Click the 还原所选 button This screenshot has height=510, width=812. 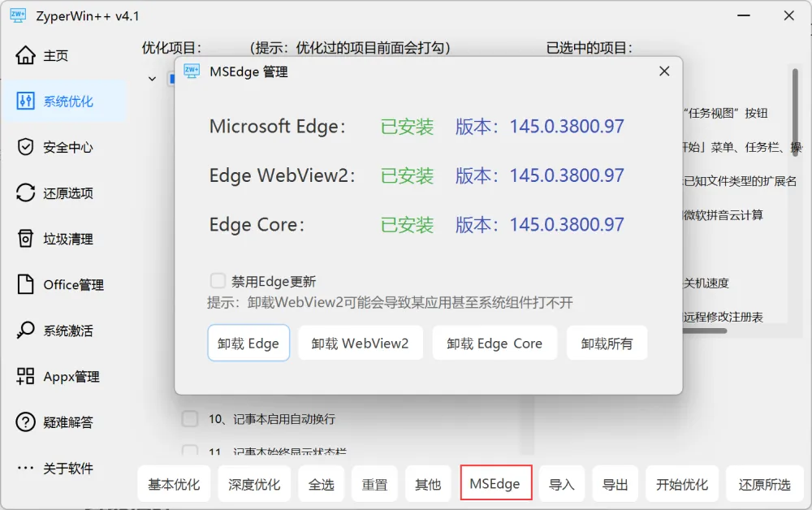[x=764, y=483]
